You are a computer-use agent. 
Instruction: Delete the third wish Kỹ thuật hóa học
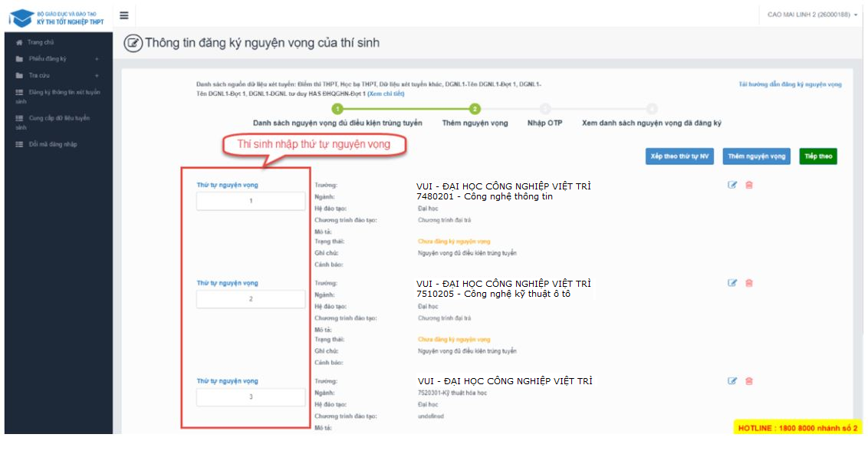point(749,381)
